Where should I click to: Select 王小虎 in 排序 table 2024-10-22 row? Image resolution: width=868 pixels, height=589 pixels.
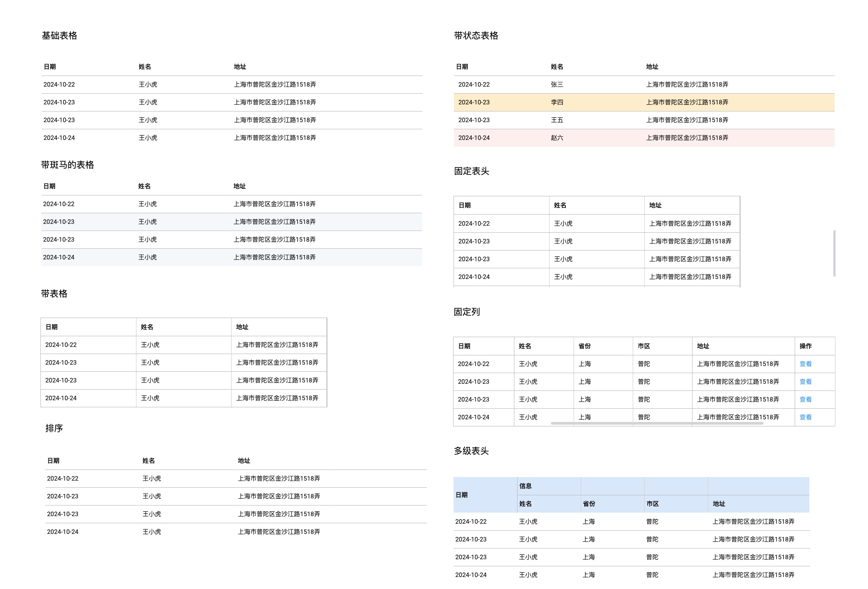pos(152,478)
